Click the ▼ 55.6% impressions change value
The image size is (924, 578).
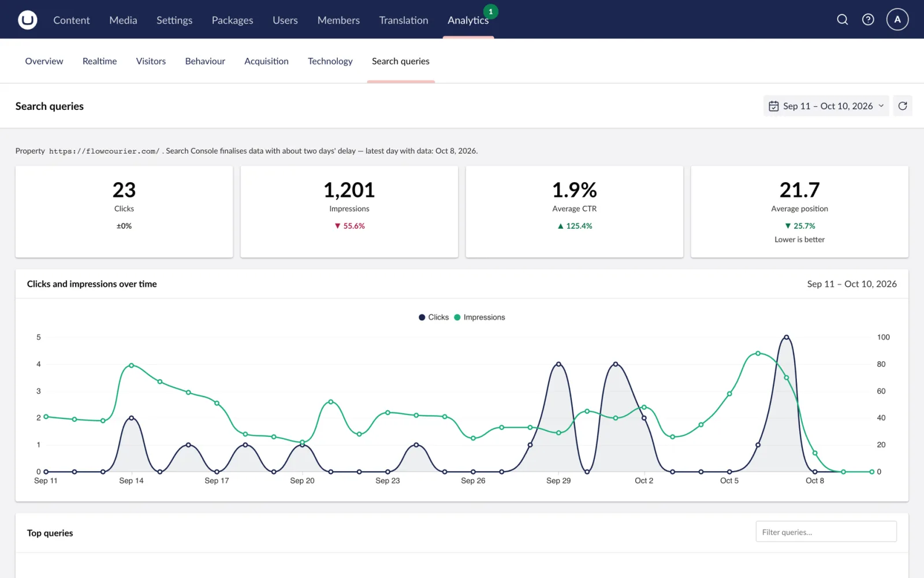[x=350, y=226]
